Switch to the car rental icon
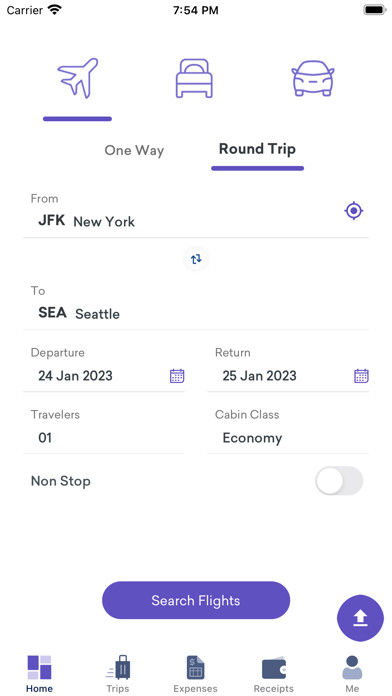 point(313,79)
